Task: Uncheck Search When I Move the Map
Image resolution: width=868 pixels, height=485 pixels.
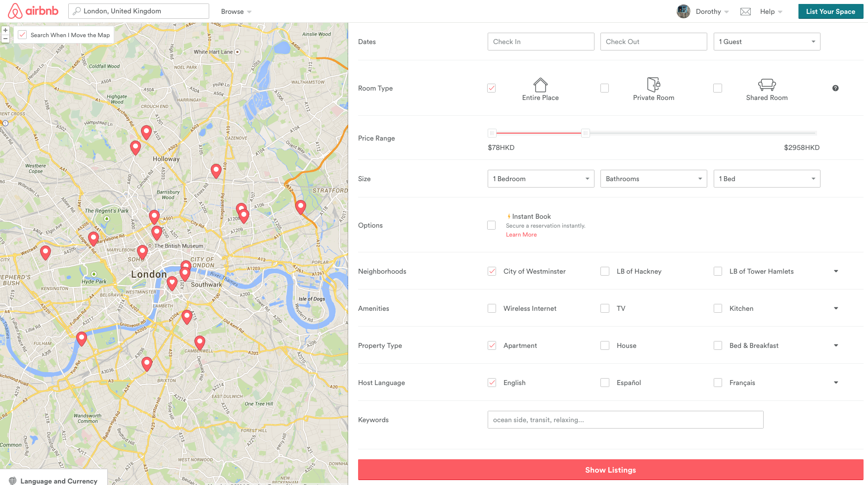Action: click(22, 35)
